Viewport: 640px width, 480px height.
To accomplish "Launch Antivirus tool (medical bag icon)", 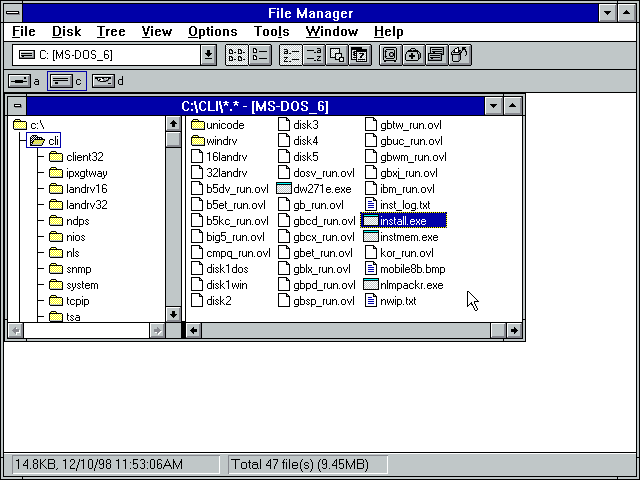I will pyautogui.click(x=413, y=55).
